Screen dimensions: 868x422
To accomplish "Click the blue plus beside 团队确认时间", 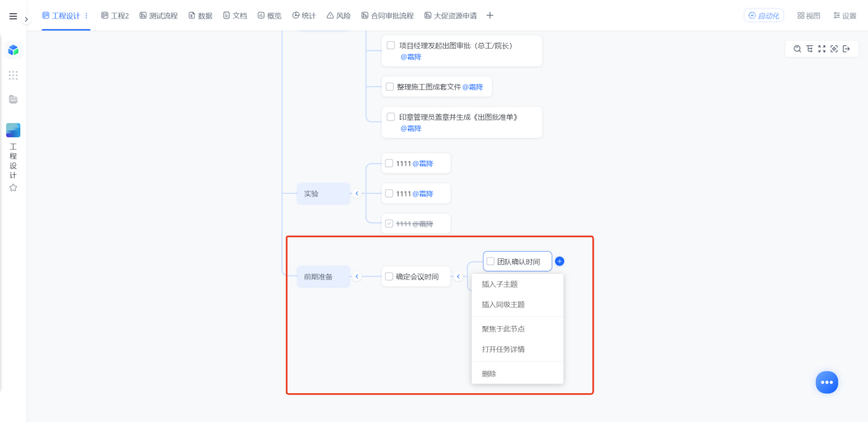I will [x=560, y=262].
